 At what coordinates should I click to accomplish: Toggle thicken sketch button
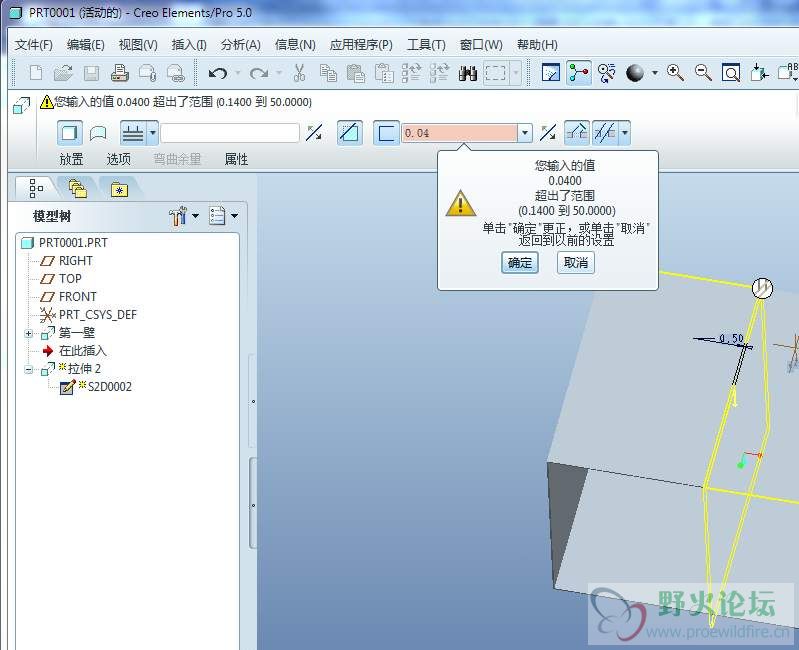click(386, 133)
